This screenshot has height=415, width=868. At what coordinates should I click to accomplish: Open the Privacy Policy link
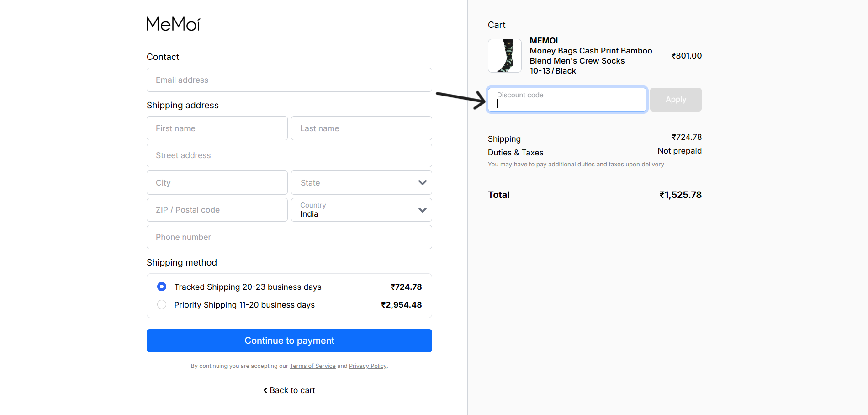367,366
